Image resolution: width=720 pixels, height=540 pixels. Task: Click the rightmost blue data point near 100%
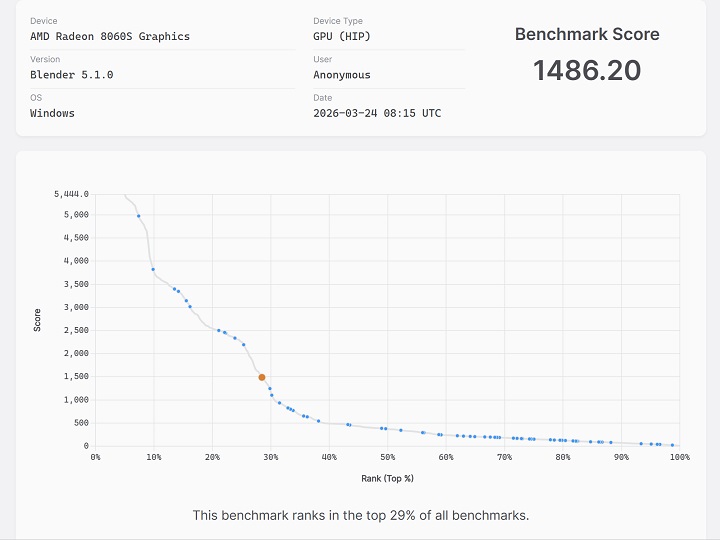pyautogui.click(x=673, y=445)
